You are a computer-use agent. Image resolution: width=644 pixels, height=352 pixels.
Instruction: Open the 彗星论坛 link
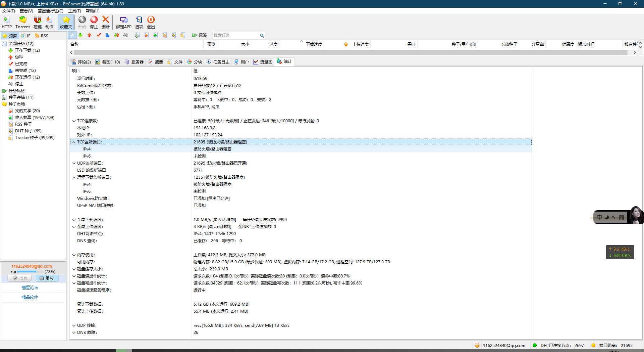pos(30,288)
